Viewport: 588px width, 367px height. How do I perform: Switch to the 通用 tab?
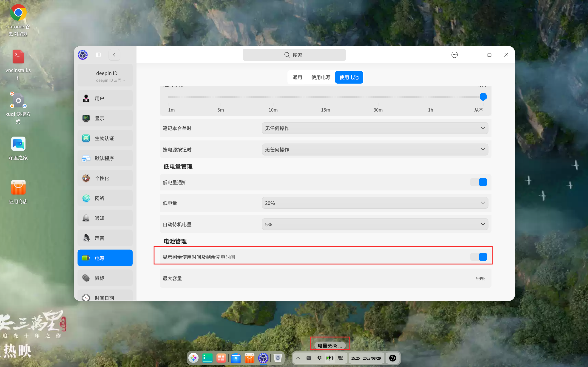pyautogui.click(x=297, y=77)
